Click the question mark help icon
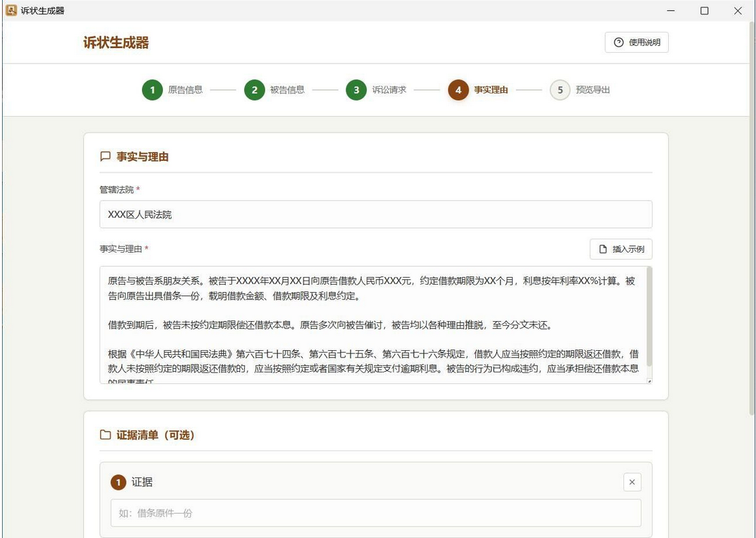The image size is (756, 538). coord(619,43)
